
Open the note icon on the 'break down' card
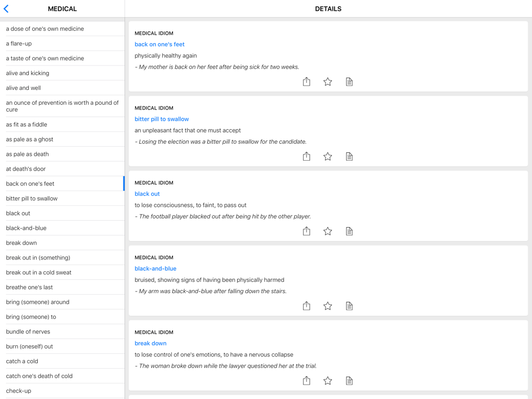[x=349, y=381]
